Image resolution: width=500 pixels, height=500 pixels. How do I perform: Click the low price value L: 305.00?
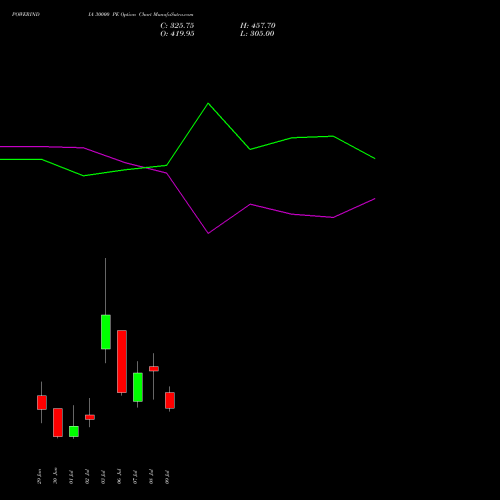[x=257, y=34]
